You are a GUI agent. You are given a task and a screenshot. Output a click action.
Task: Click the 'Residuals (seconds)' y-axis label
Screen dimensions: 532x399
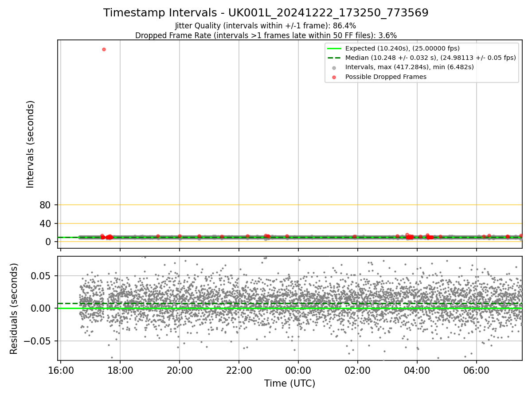click(14, 308)
